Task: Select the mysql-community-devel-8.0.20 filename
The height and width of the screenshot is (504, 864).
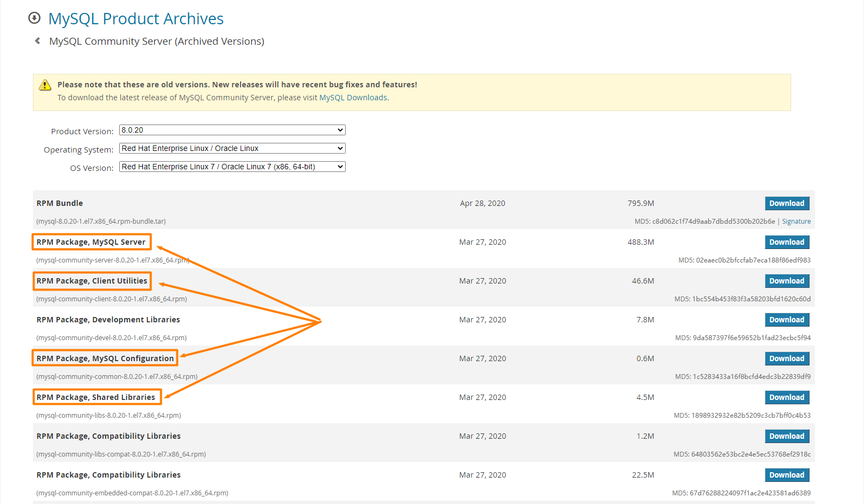Action: 111,338
